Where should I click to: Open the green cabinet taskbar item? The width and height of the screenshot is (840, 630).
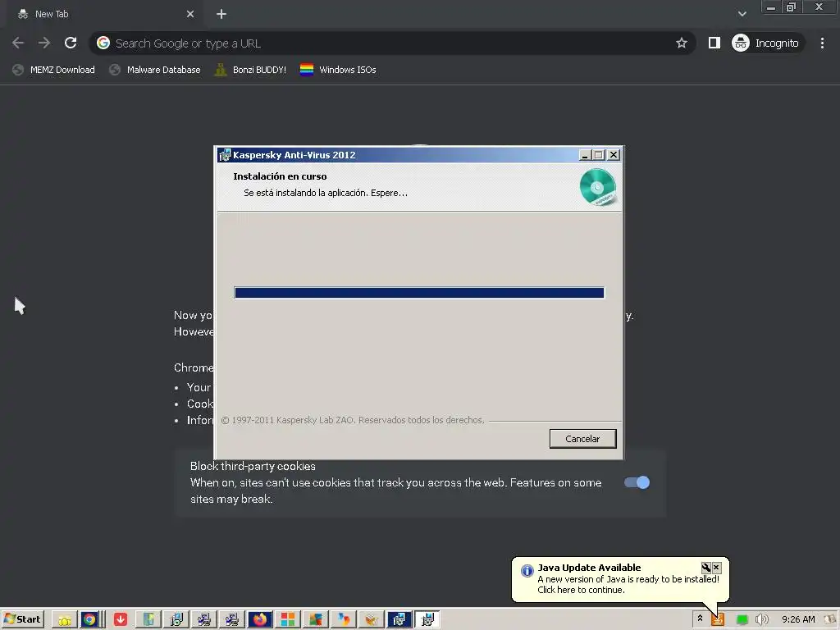(x=148, y=620)
